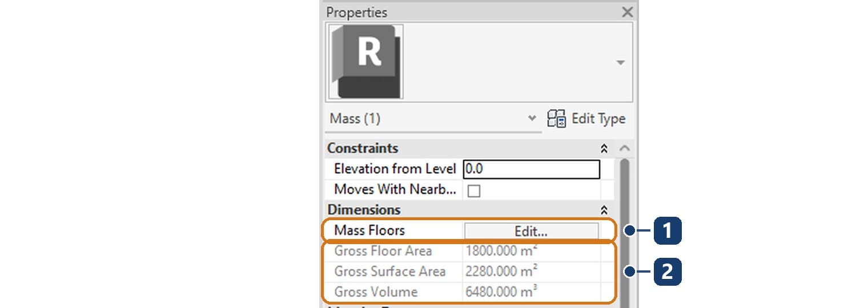Close the Properties panel
The image size is (868, 308).
coord(627,12)
